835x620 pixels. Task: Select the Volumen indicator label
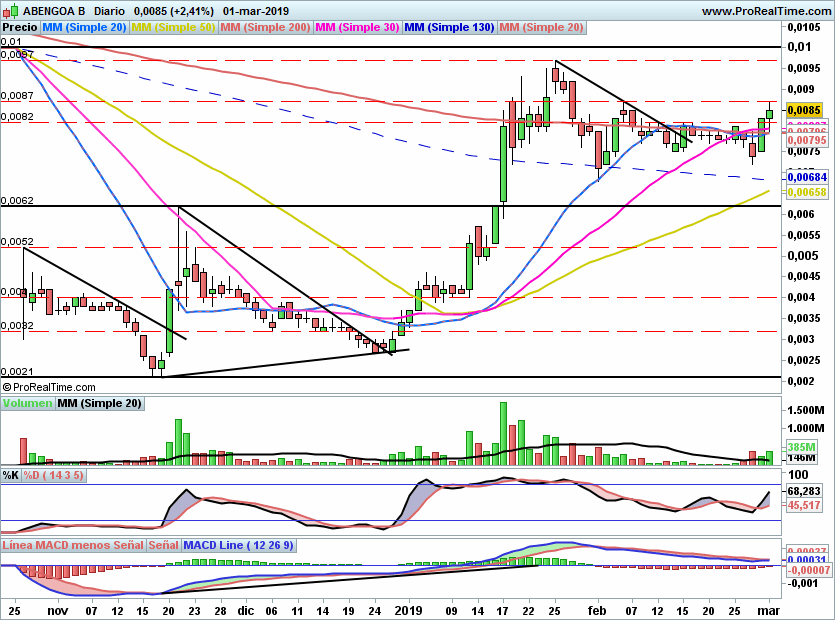point(27,403)
